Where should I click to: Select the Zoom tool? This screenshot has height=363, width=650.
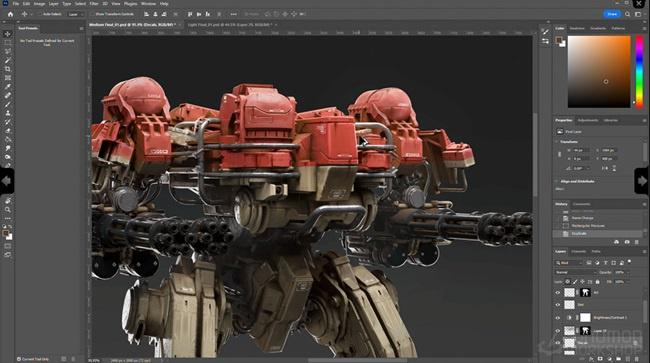[7, 210]
